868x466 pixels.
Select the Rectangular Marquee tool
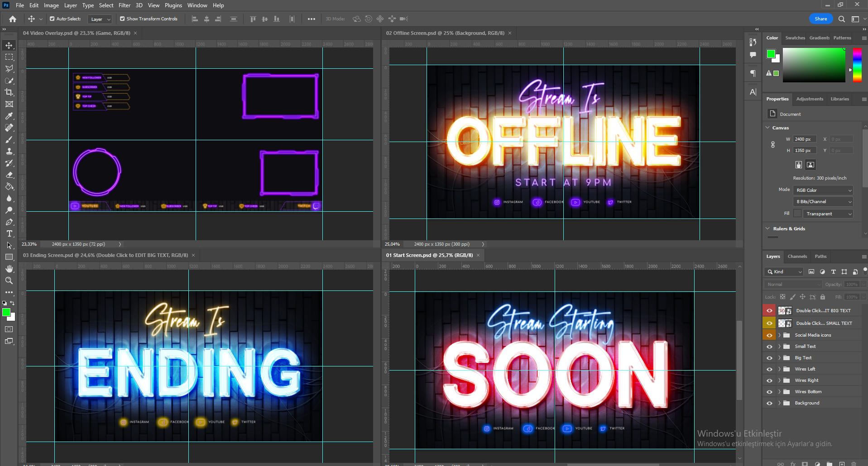(x=9, y=57)
